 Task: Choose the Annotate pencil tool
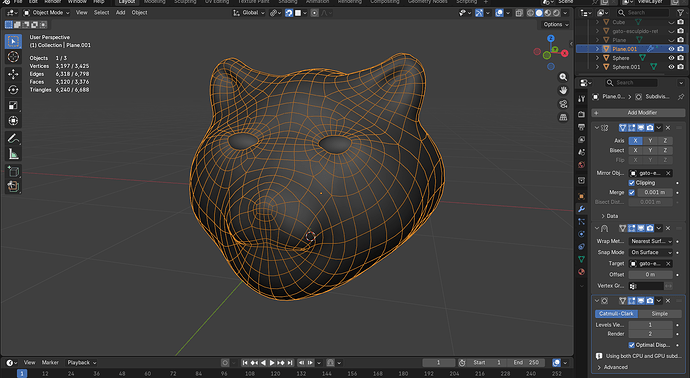[13, 138]
